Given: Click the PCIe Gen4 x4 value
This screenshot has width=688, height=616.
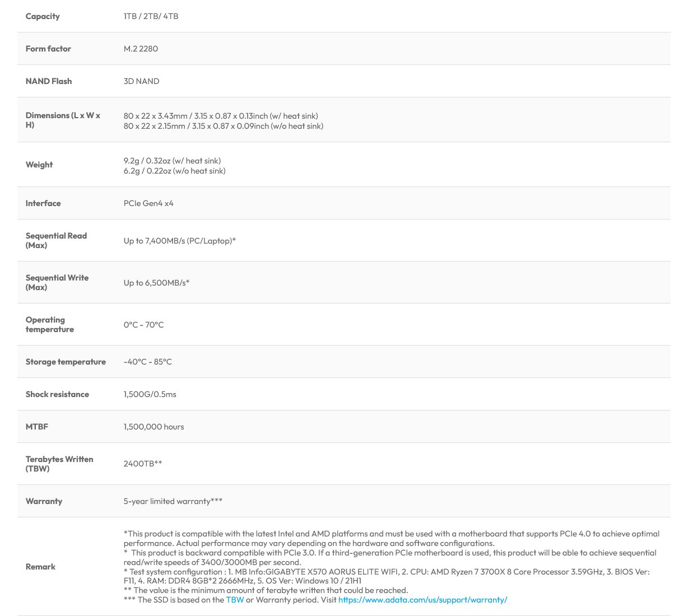Looking at the screenshot, I should click(x=148, y=203).
